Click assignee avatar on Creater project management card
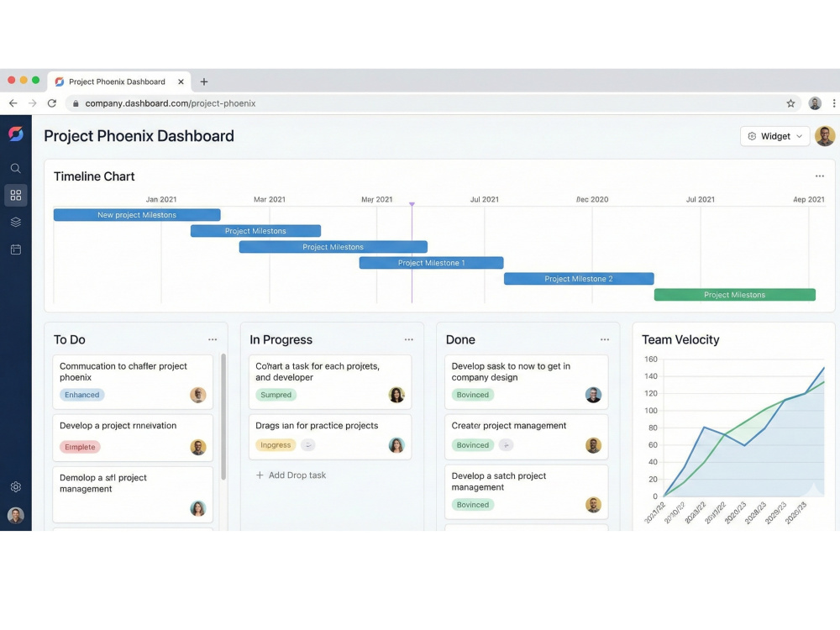840x630 pixels. coord(593,445)
